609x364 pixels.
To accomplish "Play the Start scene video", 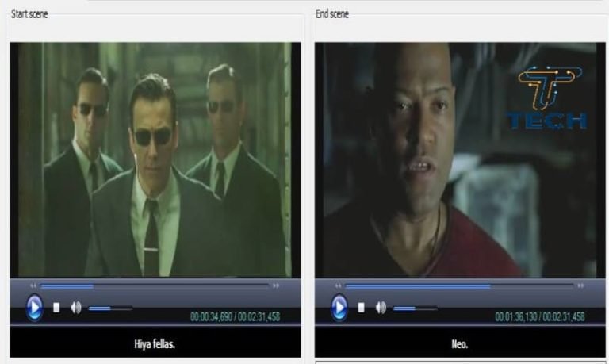I will (34, 308).
